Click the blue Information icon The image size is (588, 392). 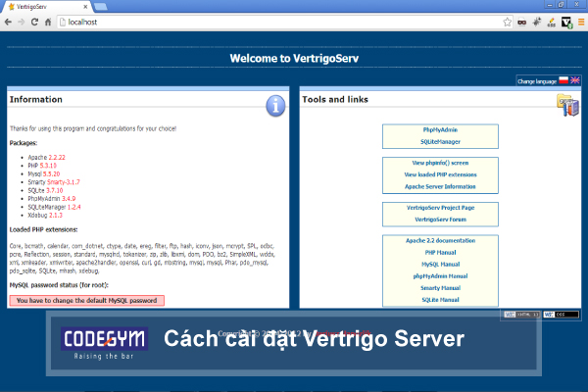(275, 106)
